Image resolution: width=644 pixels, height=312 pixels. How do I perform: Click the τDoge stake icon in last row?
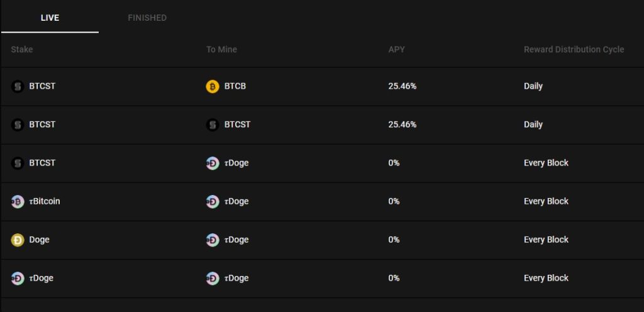pos(18,278)
